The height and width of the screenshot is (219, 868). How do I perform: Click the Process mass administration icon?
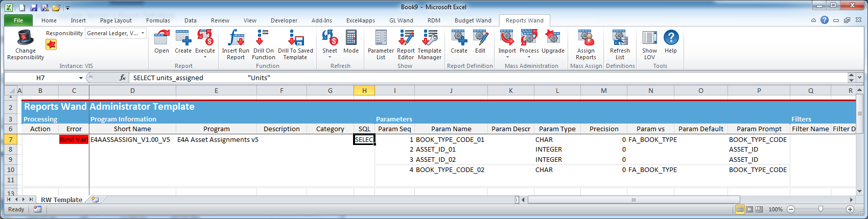tap(529, 38)
